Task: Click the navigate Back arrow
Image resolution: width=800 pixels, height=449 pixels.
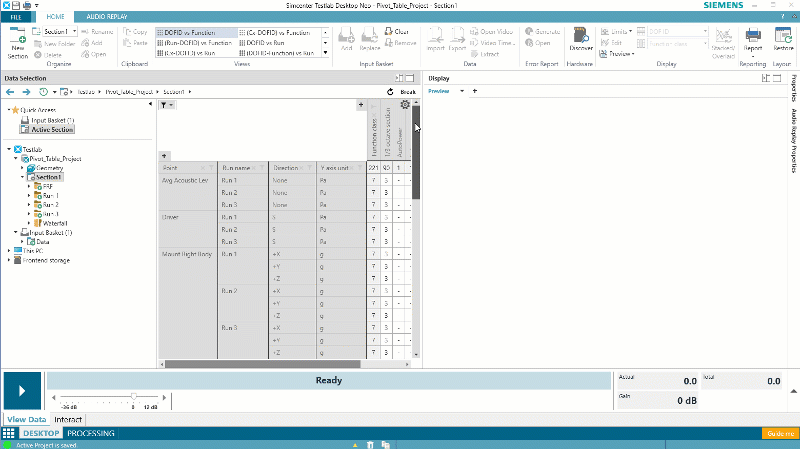Action: (10, 91)
